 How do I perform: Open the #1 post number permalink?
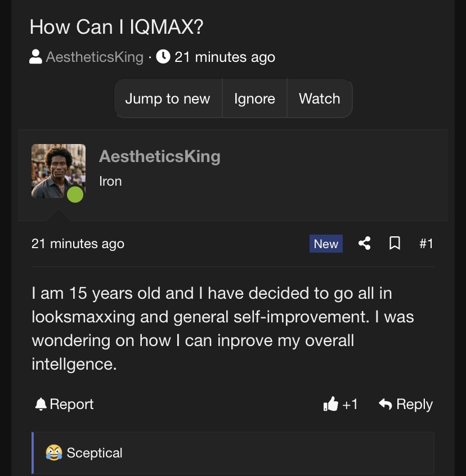click(426, 243)
